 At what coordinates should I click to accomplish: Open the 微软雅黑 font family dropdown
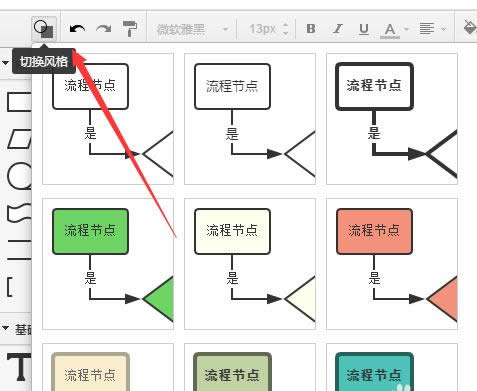tap(192, 29)
